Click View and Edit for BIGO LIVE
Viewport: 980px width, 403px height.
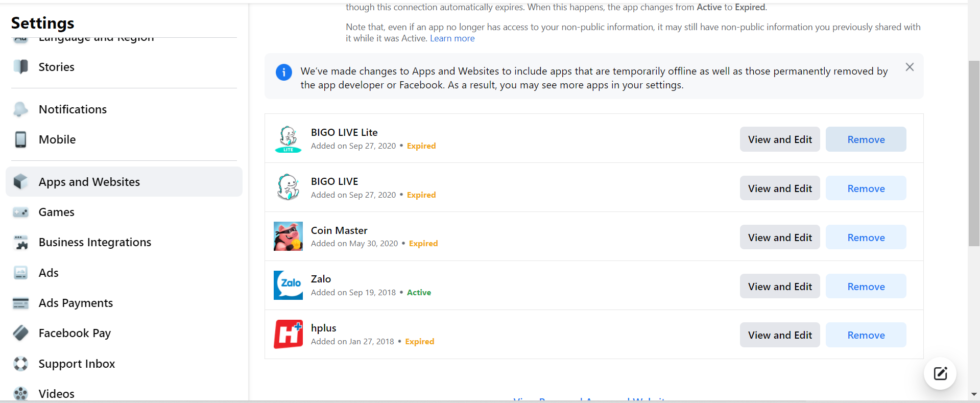click(x=780, y=188)
